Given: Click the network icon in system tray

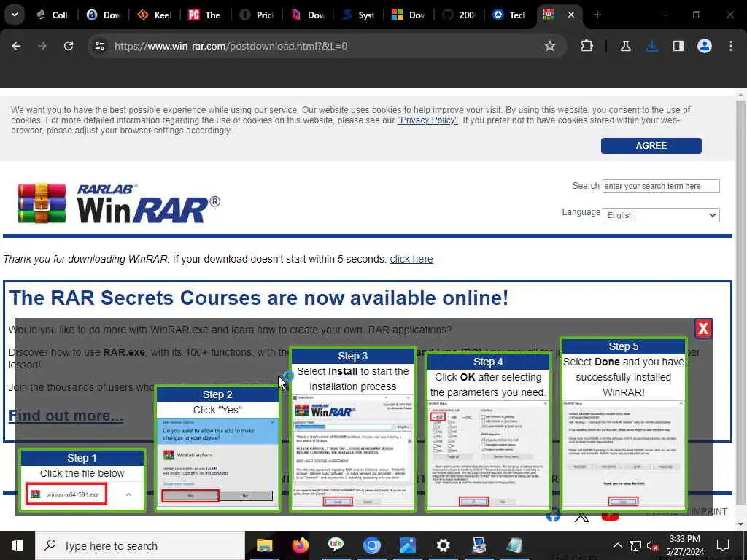Looking at the screenshot, I should point(635,545).
